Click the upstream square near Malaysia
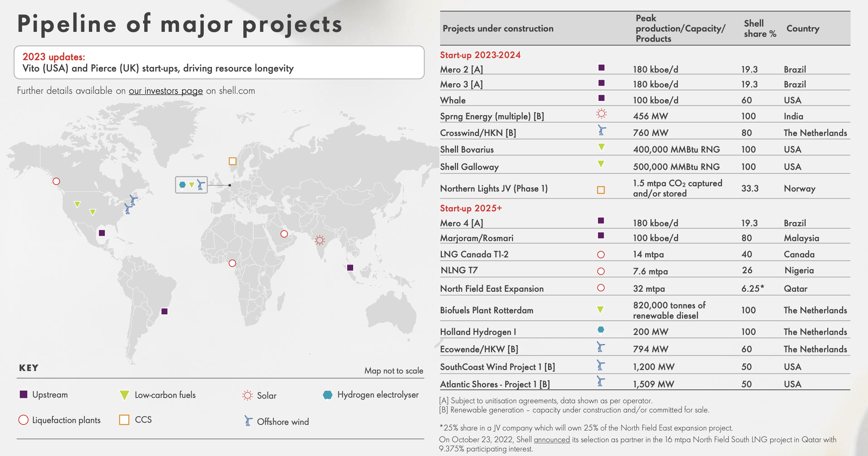 tap(350, 268)
